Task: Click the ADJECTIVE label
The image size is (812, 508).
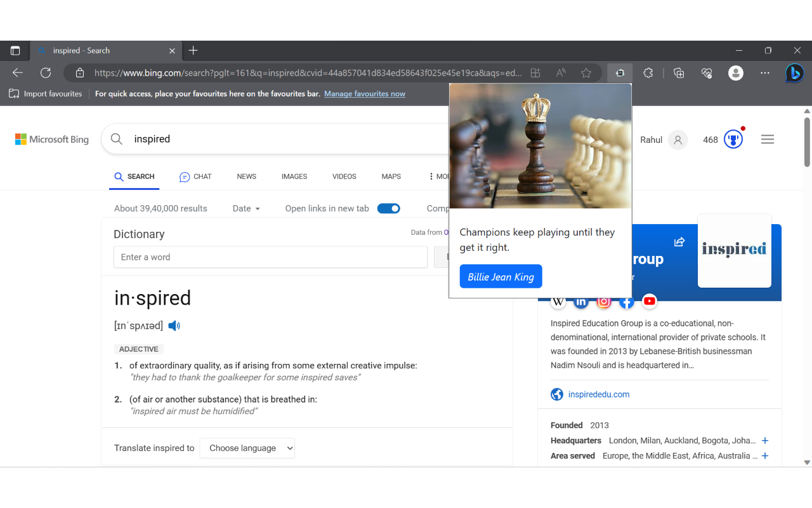Action: pyautogui.click(x=139, y=349)
